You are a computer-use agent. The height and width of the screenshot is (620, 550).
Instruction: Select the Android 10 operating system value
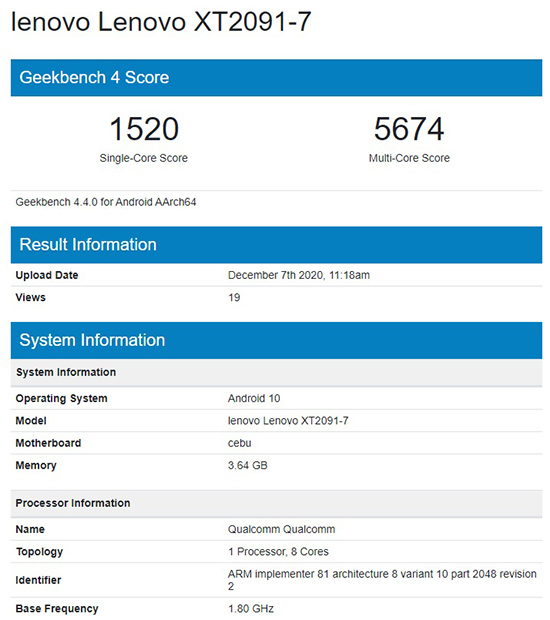pos(254,398)
